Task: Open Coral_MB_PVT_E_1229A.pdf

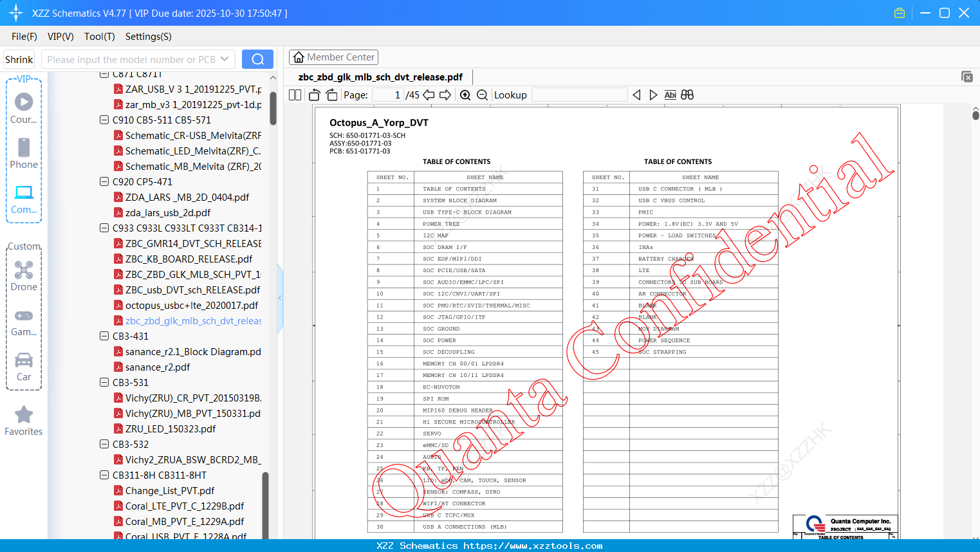Action: pos(185,522)
